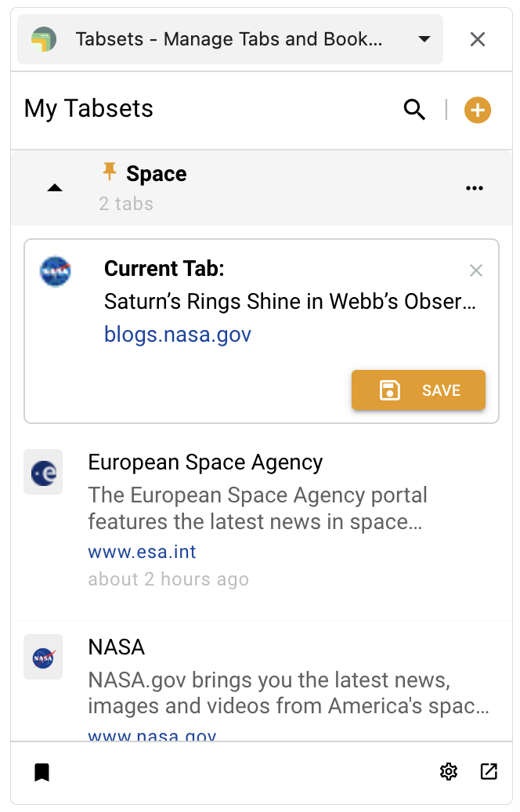Click the bookmark icon in the footer

(42, 772)
